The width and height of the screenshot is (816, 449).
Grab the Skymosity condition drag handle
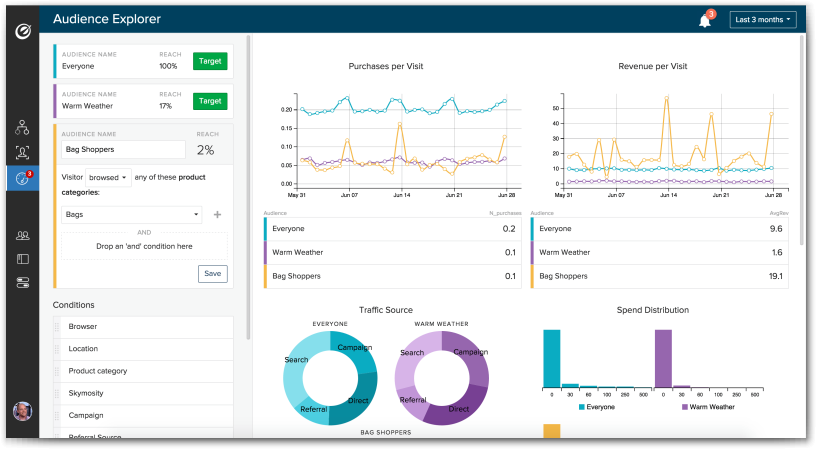pos(57,393)
